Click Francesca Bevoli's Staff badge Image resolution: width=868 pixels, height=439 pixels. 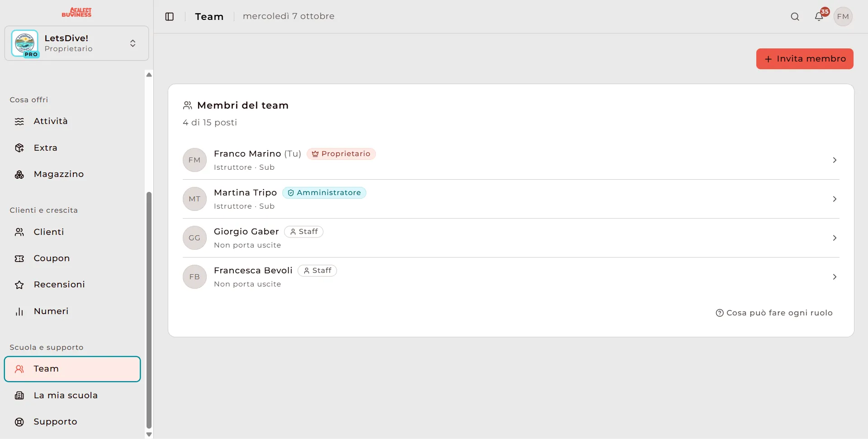pyautogui.click(x=317, y=271)
